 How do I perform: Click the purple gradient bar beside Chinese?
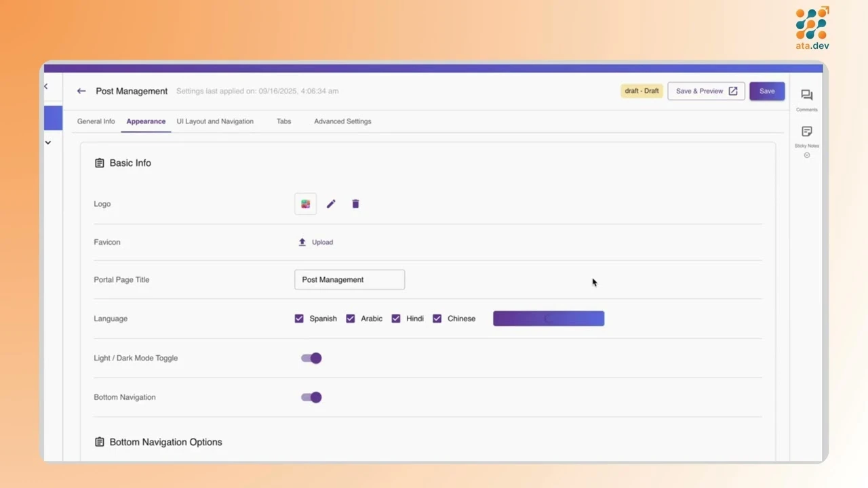548,319
